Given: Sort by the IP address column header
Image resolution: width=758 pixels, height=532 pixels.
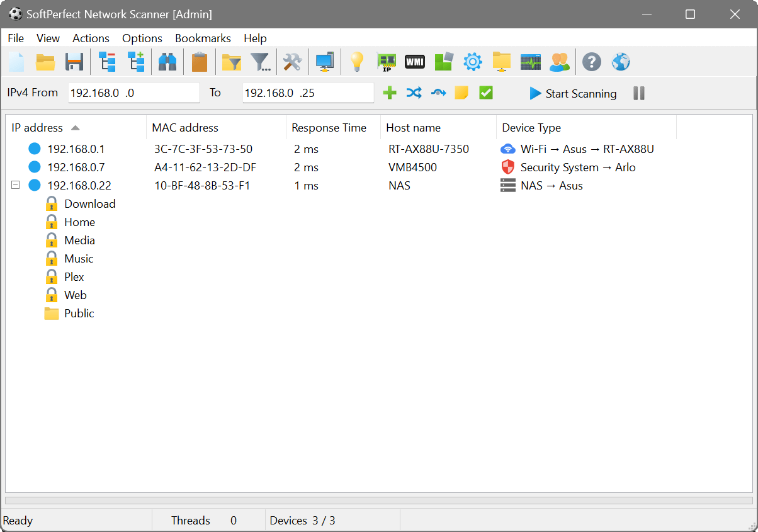Looking at the screenshot, I should coord(37,127).
